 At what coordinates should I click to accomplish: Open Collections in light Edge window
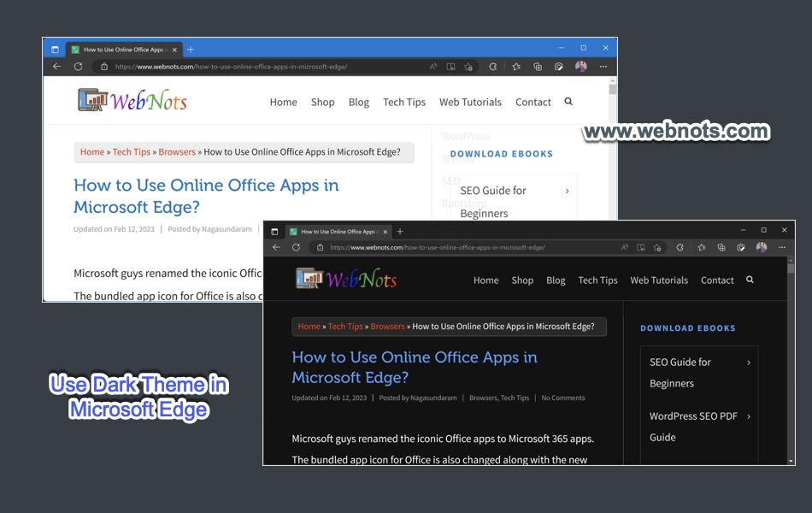click(x=538, y=67)
